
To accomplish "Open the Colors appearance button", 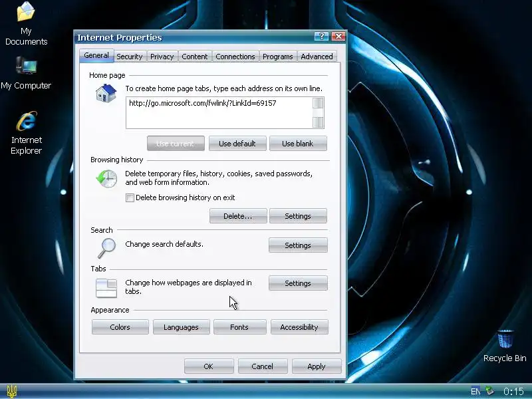I will pos(120,327).
